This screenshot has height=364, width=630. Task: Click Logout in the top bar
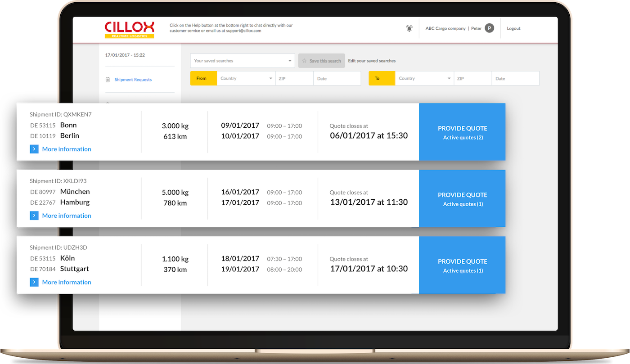513,28
